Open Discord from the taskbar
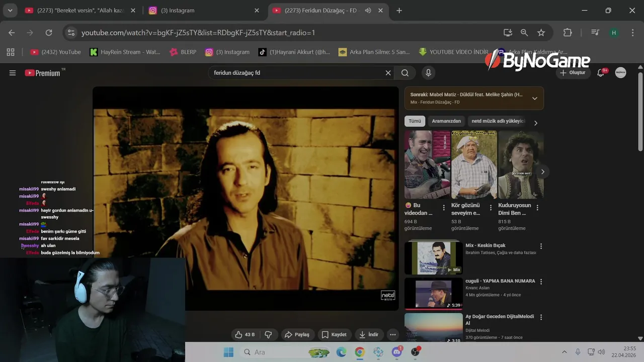The height and width of the screenshot is (362, 644). 397,352
